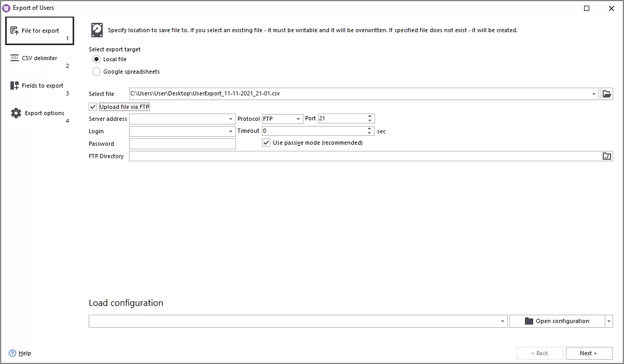Open the Protocol dropdown
The width and height of the screenshot is (624, 364).
[297, 118]
